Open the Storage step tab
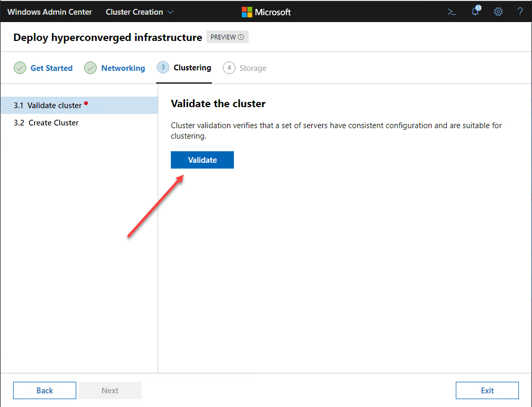Viewport: 532px width, 407px height. click(x=253, y=68)
